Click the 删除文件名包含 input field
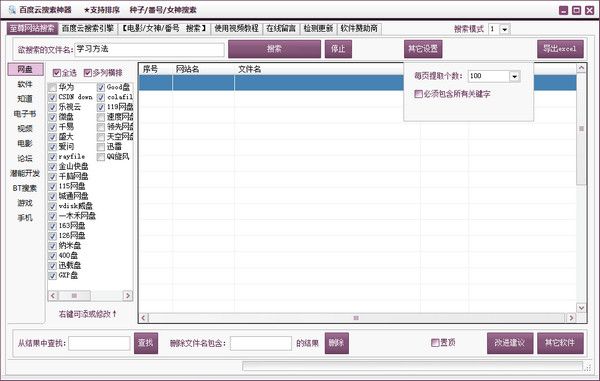The height and width of the screenshot is (381, 600). (261, 343)
